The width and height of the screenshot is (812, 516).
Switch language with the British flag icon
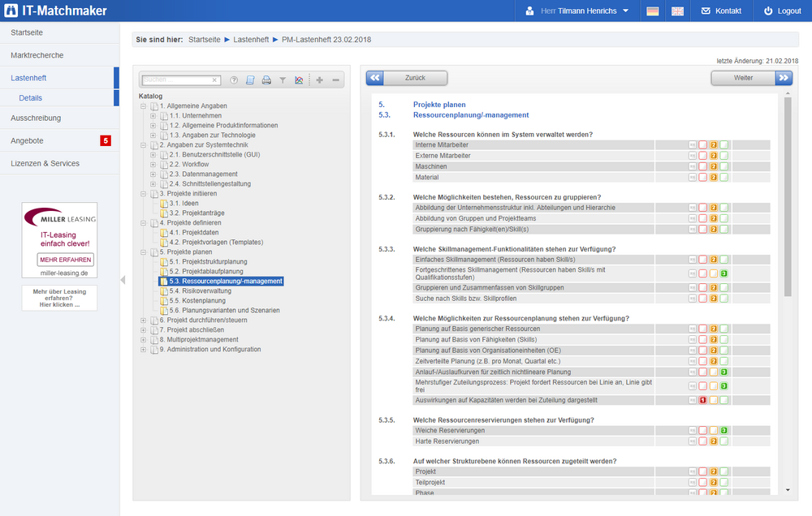point(677,11)
